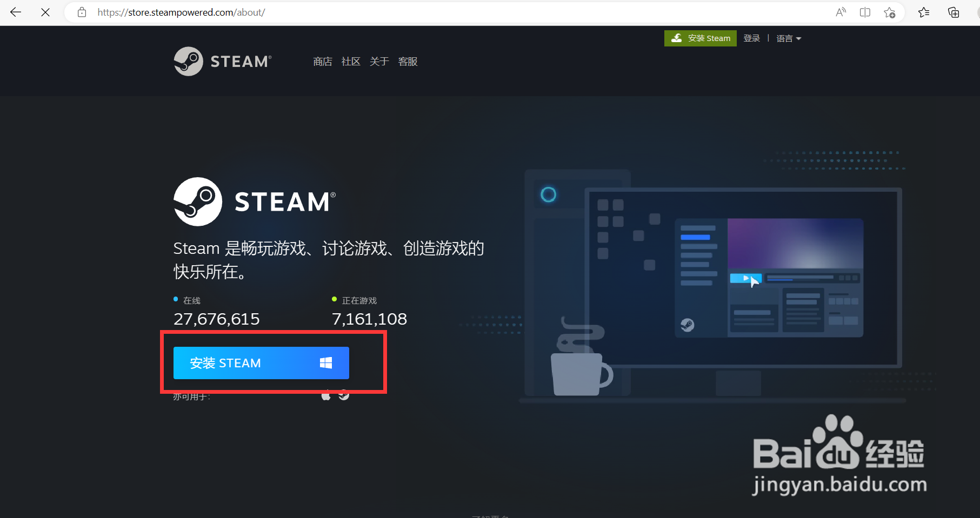Stop loading the page with the X icon
The height and width of the screenshot is (518, 980).
click(45, 12)
